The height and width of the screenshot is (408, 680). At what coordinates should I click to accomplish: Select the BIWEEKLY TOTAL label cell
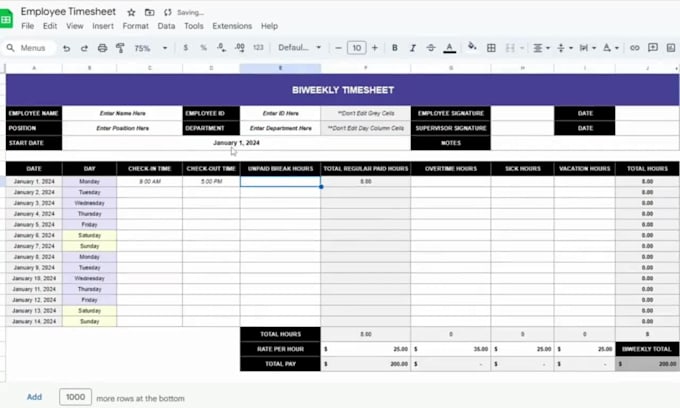[647, 349]
